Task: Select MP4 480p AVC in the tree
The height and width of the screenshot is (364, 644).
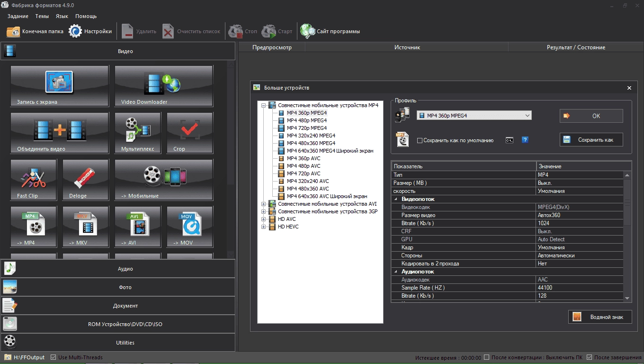Action: coord(304,166)
